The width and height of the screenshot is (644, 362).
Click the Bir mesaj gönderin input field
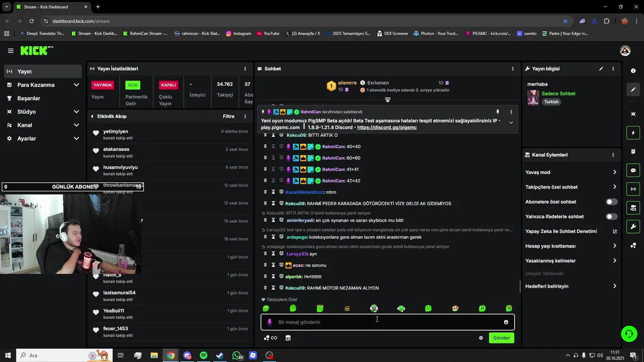point(387,322)
